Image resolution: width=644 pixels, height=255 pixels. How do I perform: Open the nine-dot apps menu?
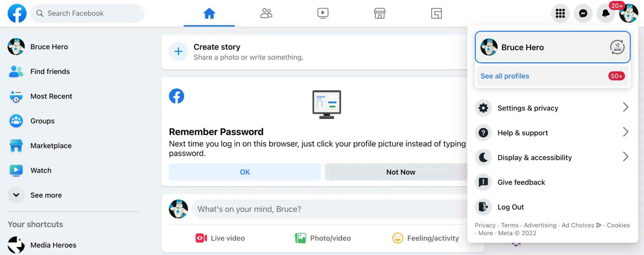(560, 13)
